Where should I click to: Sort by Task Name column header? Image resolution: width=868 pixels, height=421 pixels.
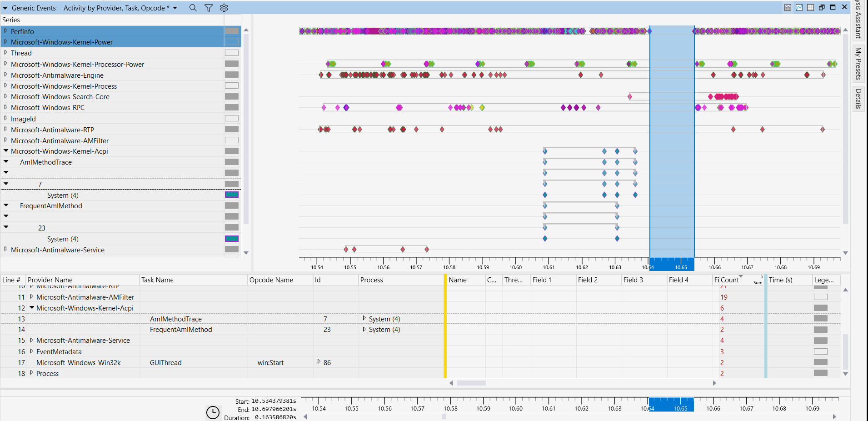[194, 280]
